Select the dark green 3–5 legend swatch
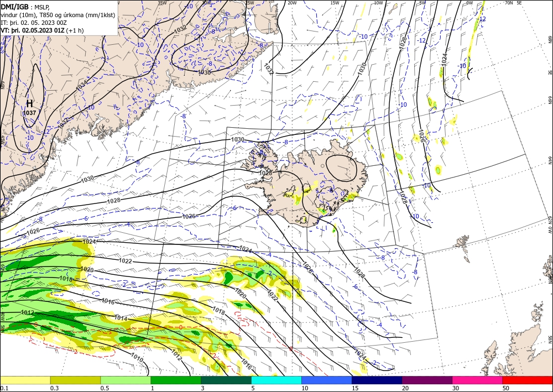The height and width of the screenshot is (392, 553). (x=226, y=380)
